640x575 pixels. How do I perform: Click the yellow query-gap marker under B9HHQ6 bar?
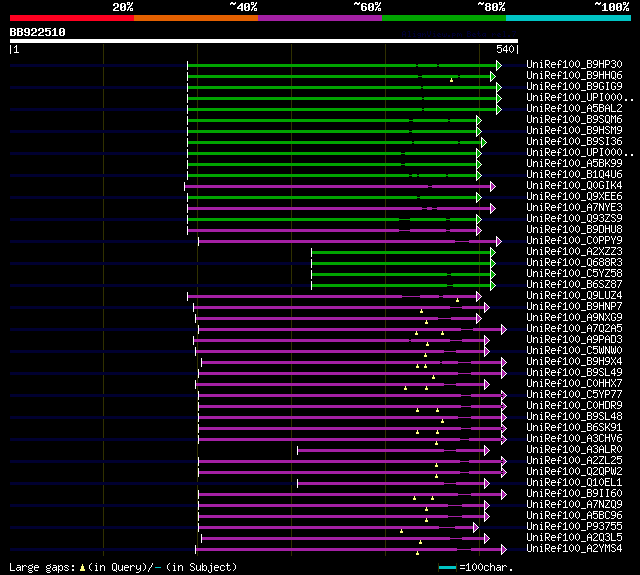pyautogui.click(x=451, y=80)
